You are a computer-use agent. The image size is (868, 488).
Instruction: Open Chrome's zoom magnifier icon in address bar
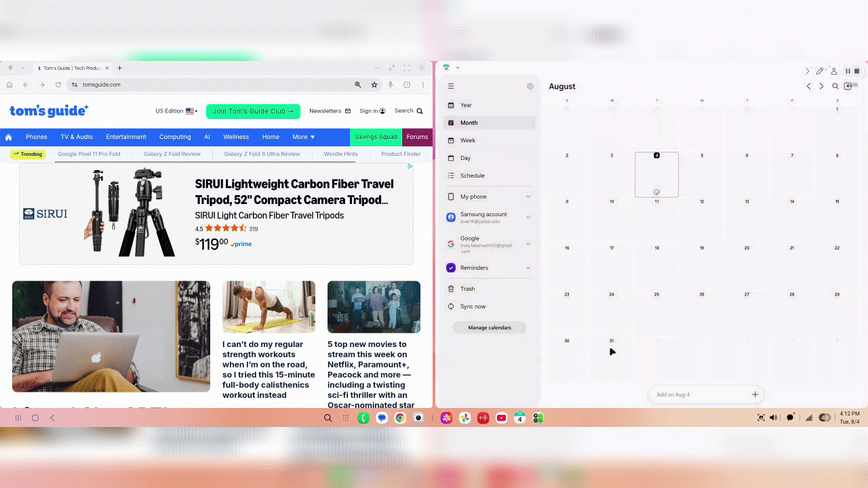pos(358,85)
